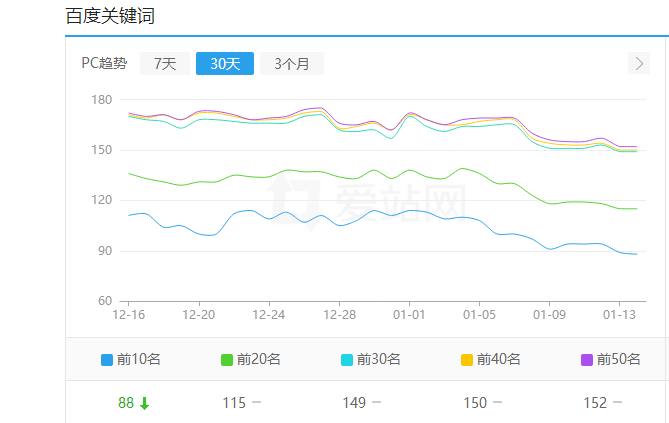669x423 pixels.
Task: Click the 百度关键词 section heading
Action: (110, 16)
